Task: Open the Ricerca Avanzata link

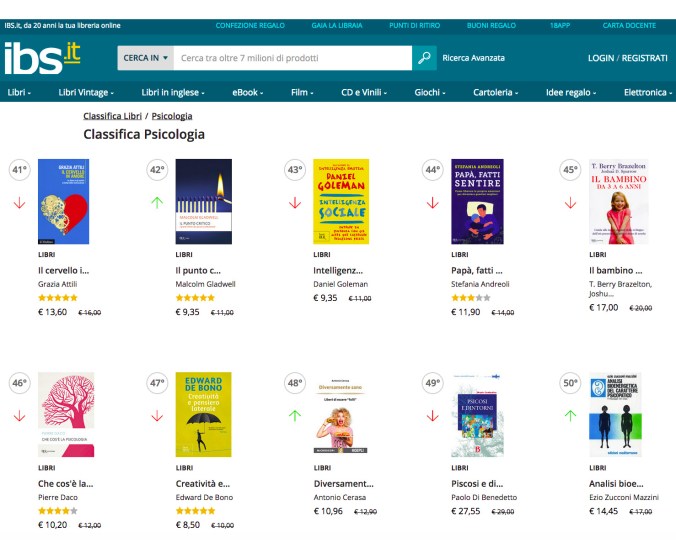Action: click(x=473, y=58)
